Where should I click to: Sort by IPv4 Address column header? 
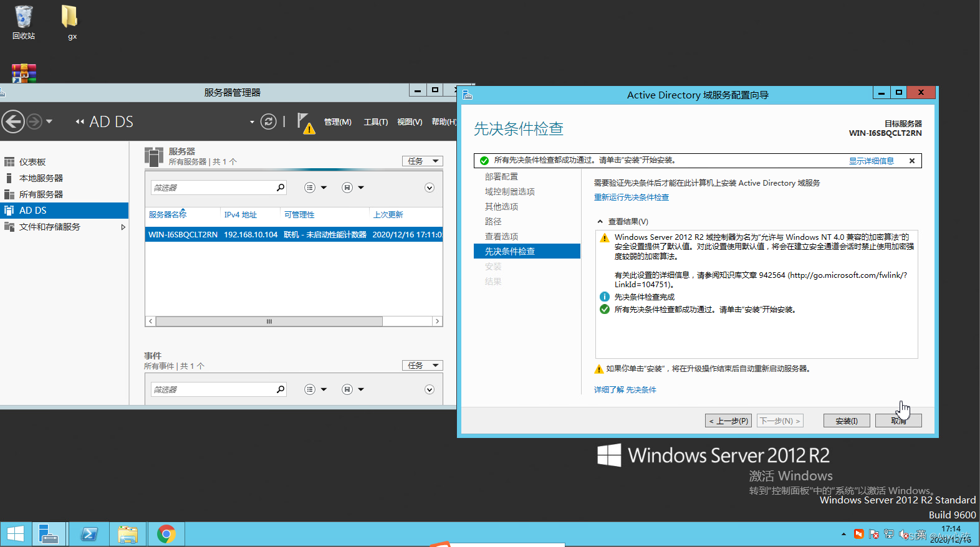(x=241, y=214)
